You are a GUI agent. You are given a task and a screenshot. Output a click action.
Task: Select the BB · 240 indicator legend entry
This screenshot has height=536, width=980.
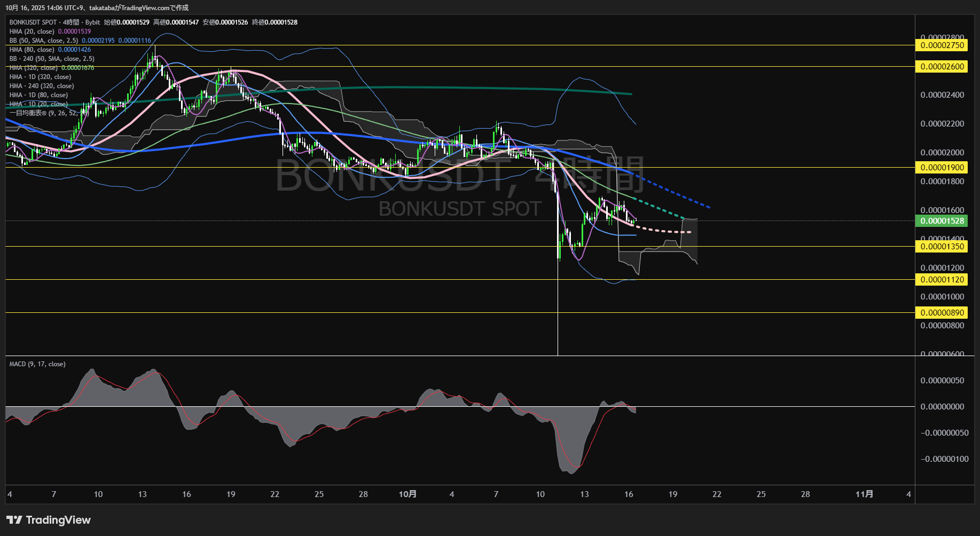[x=52, y=59]
